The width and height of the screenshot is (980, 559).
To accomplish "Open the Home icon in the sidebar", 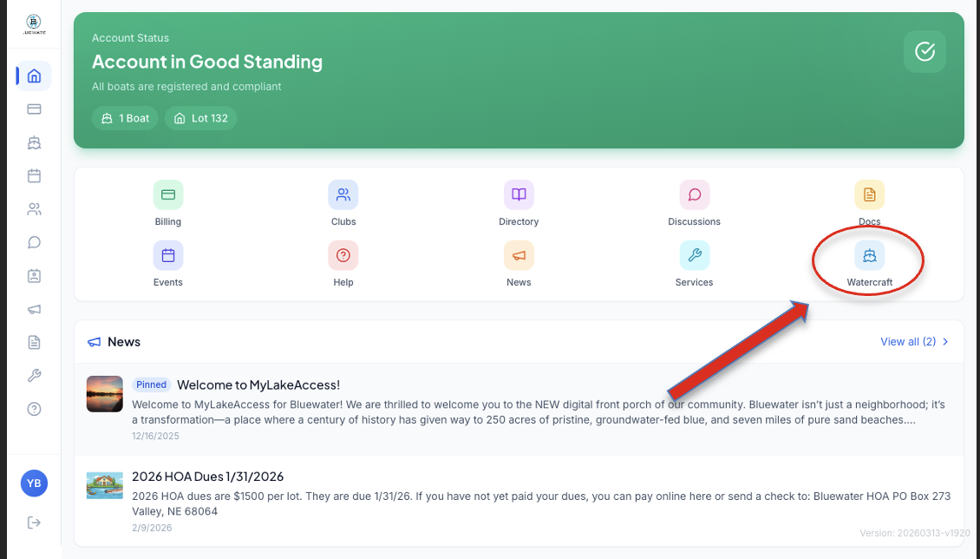I will [x=34, y=76].
